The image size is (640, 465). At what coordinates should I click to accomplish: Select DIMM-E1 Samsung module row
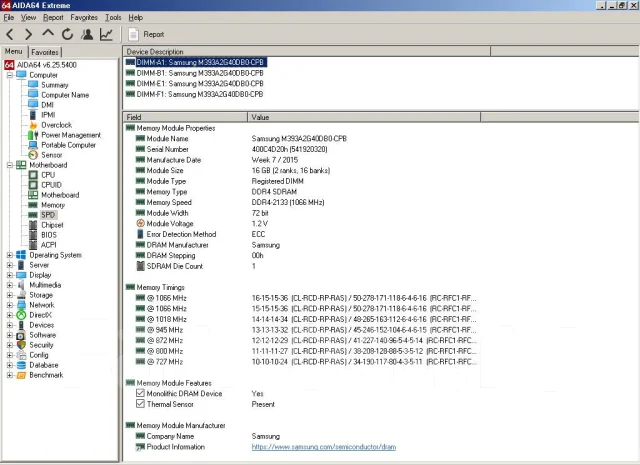pyautogui.click(x=195, y=84)
